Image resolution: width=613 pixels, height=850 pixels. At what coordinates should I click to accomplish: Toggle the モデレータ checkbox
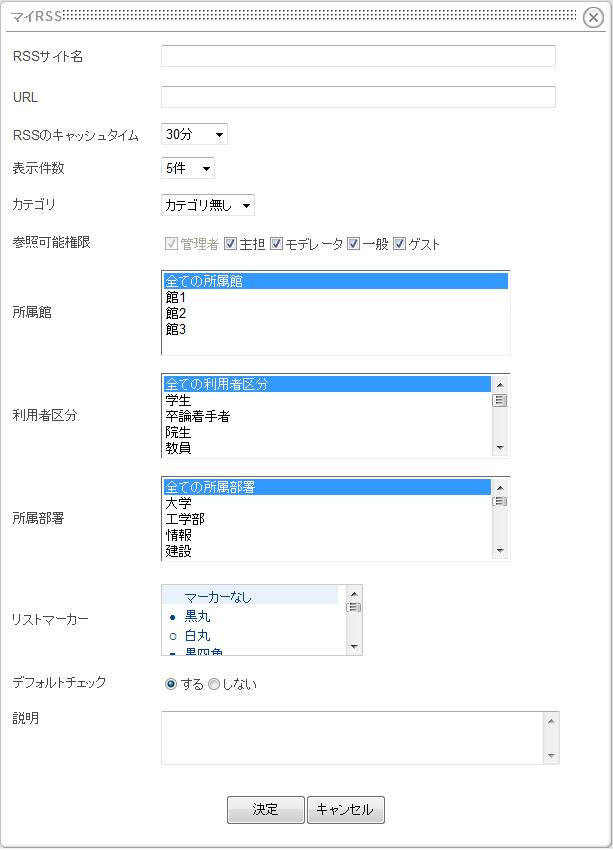coord(276,244)
